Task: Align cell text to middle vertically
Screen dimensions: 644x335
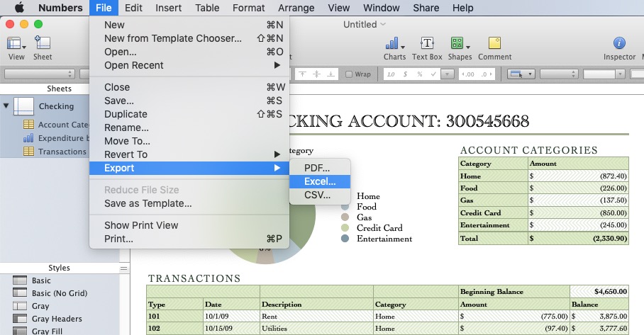Action: pos(316,74)
